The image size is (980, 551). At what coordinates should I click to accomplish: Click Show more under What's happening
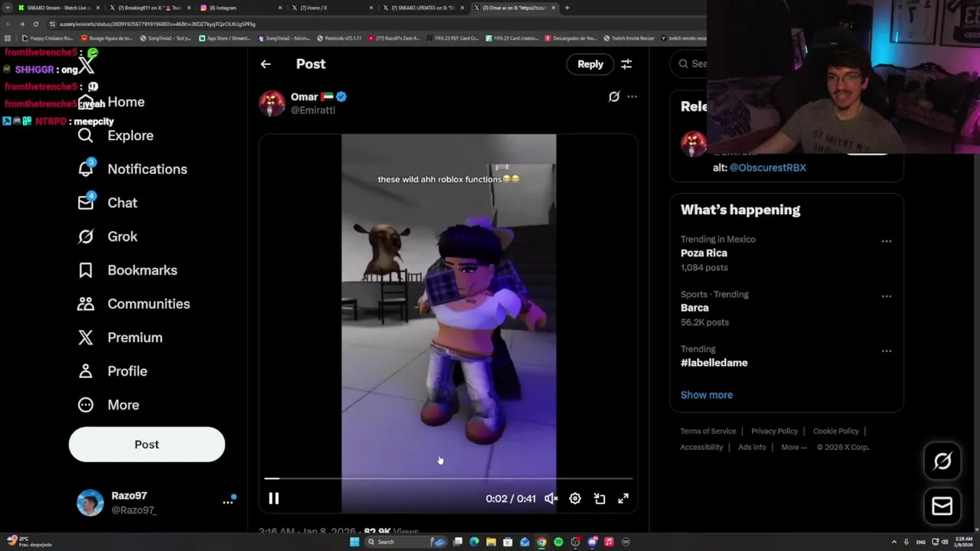[707, 395]
